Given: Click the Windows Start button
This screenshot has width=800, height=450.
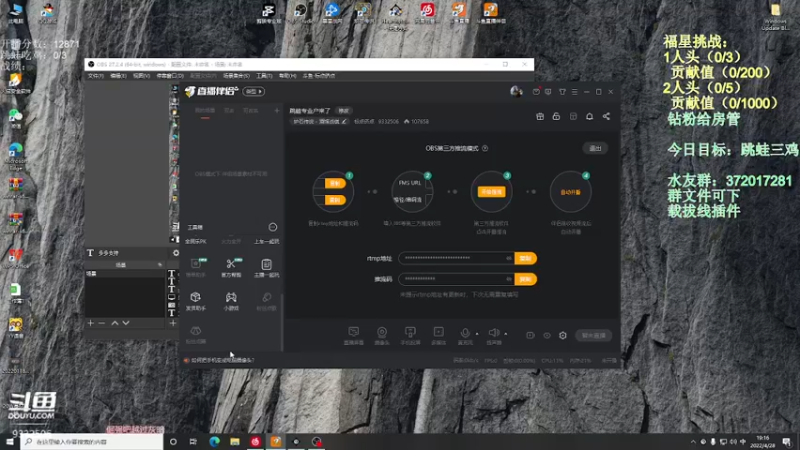Looking at the screenshot, I should [10, 441].
